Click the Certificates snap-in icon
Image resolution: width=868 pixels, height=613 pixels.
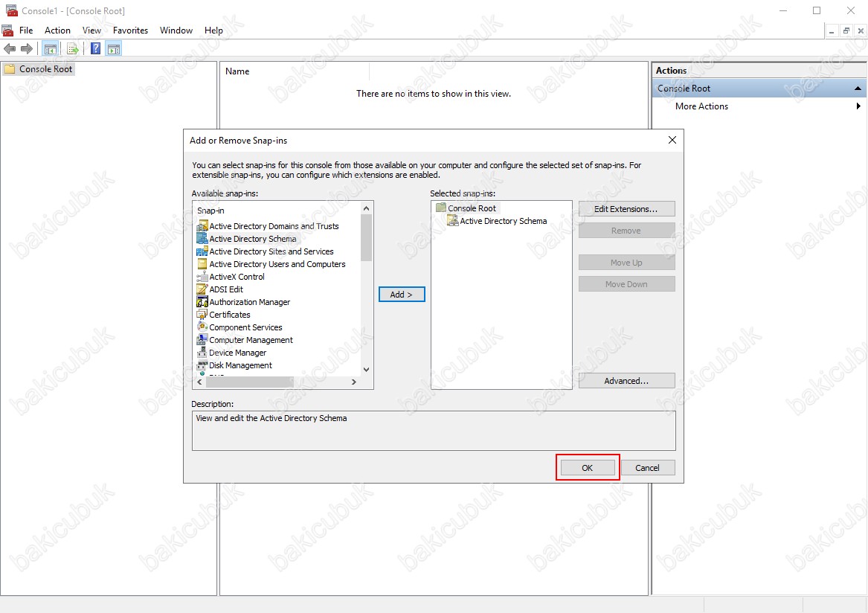[x=202, y=315]
